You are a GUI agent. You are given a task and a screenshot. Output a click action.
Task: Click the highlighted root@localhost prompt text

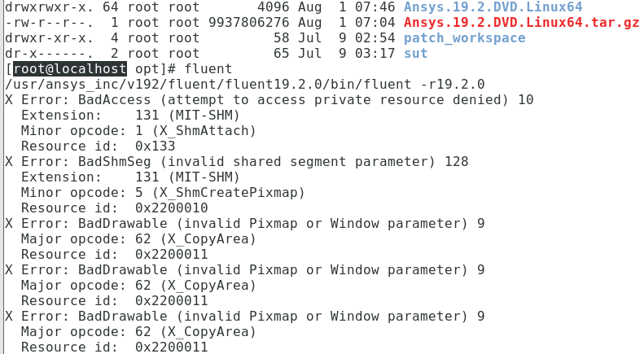coord(70,69)
